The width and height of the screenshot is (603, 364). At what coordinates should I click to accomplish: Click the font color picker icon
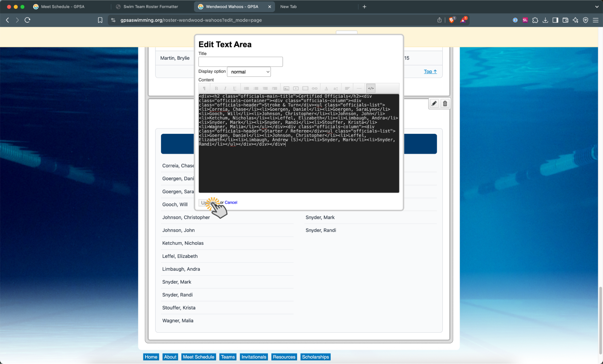pos(326,88)
